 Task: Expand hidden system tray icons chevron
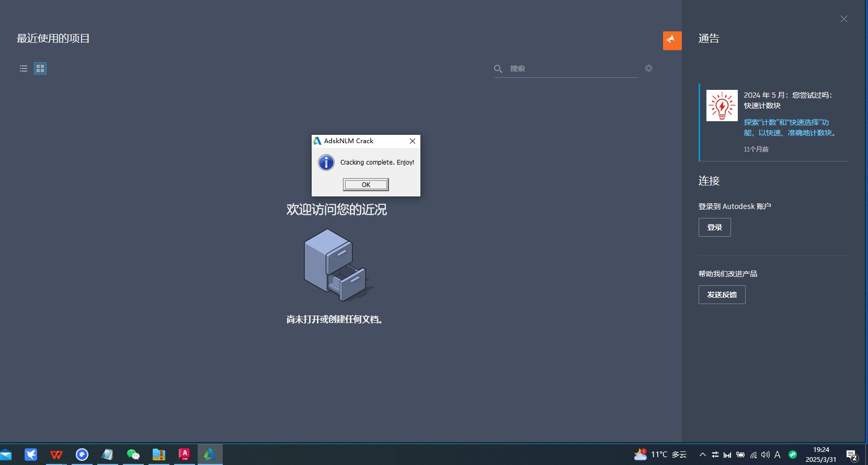(703, 455)
